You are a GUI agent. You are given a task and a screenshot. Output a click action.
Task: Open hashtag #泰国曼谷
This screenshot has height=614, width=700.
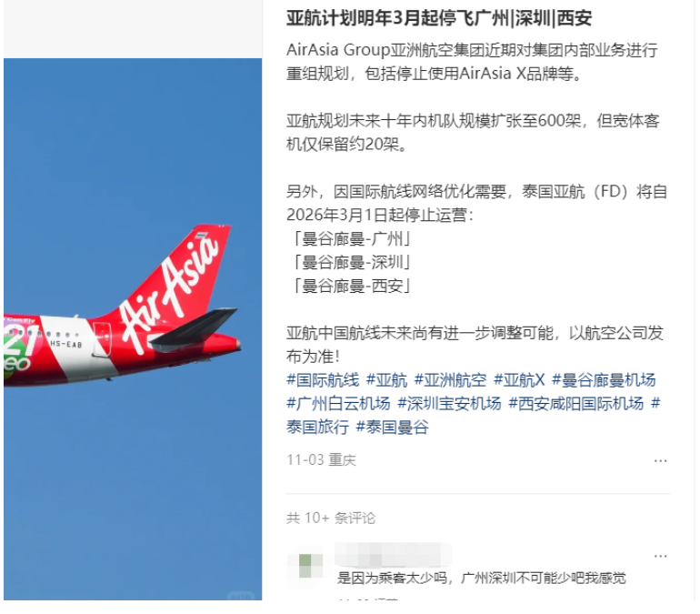coord(393,427)
